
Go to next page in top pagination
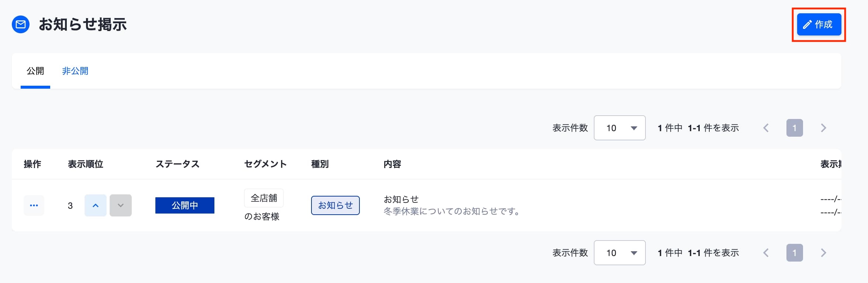click(823, 128)
